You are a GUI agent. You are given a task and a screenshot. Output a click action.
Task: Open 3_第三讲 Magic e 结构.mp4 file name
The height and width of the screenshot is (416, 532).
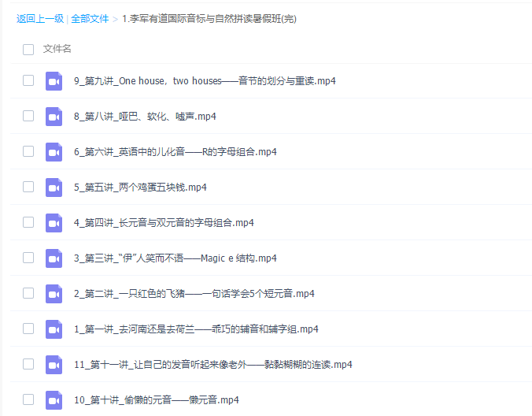coord(175,258)
